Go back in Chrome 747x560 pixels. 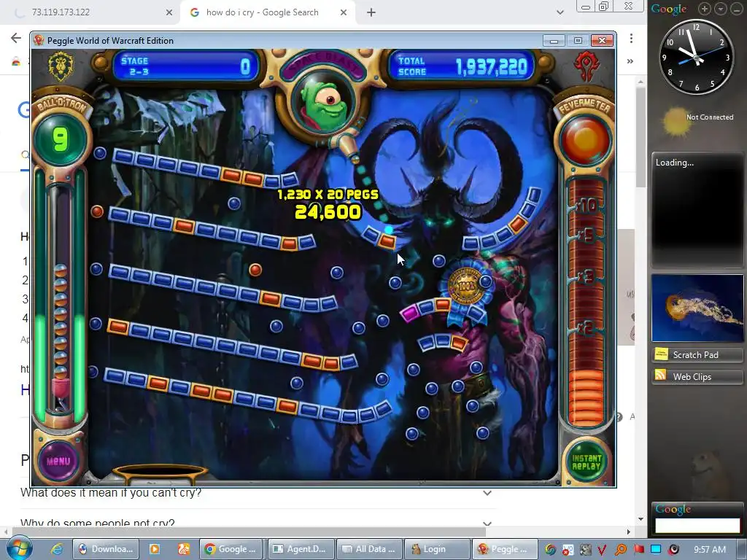tap(16, 38)
